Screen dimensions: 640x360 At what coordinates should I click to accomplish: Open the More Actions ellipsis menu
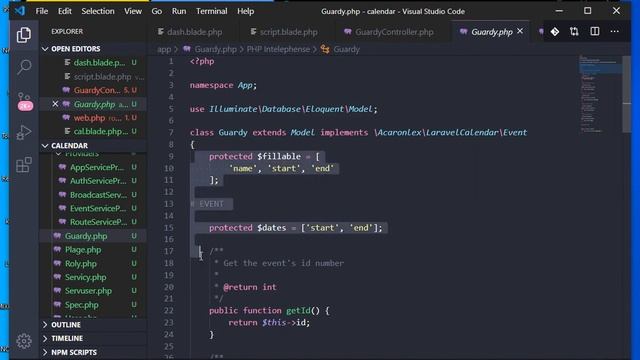(x=614, y=31)
